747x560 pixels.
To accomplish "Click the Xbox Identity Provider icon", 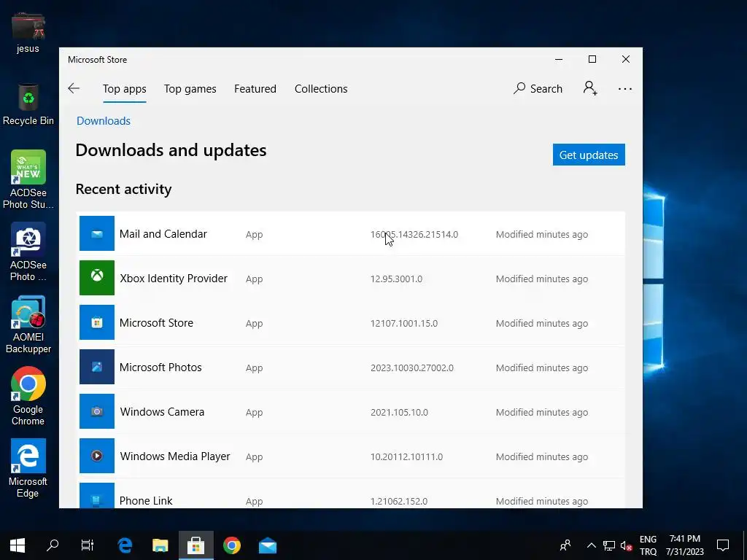I will click(97, 278).
